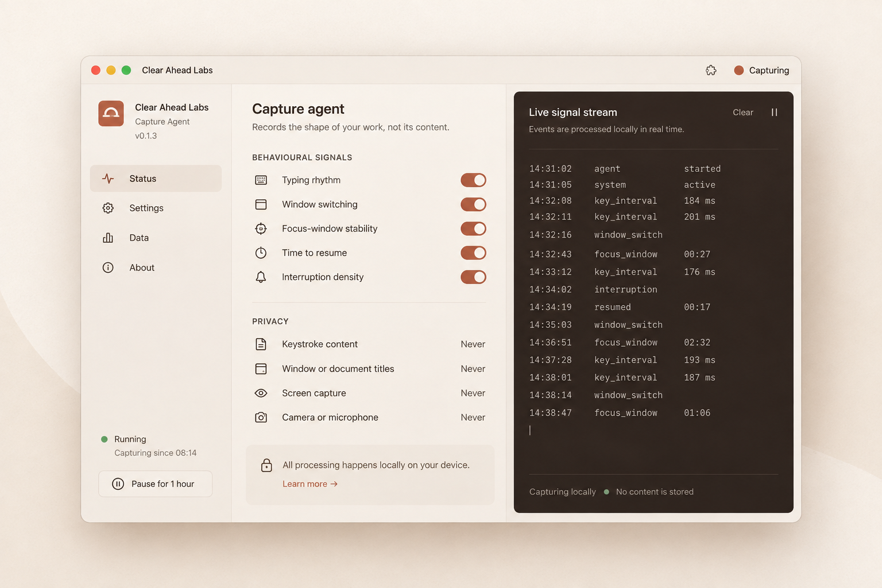Image resolution: width=882 pixels, height=588 pixels.
Task: Disable Interruption density toggle
Action: (473, 277)
